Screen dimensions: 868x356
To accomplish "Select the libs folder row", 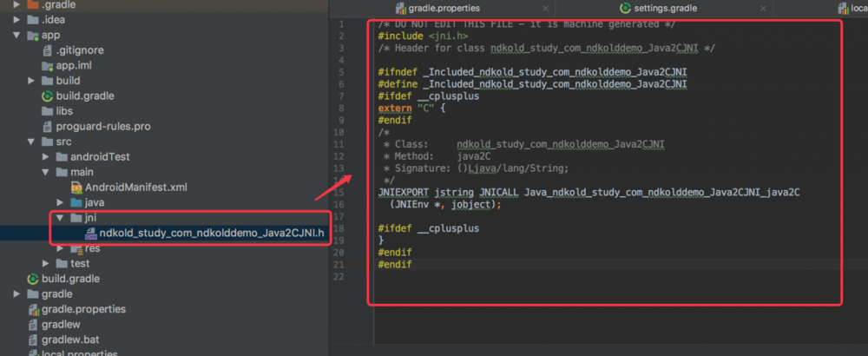I will coord(64,111).
